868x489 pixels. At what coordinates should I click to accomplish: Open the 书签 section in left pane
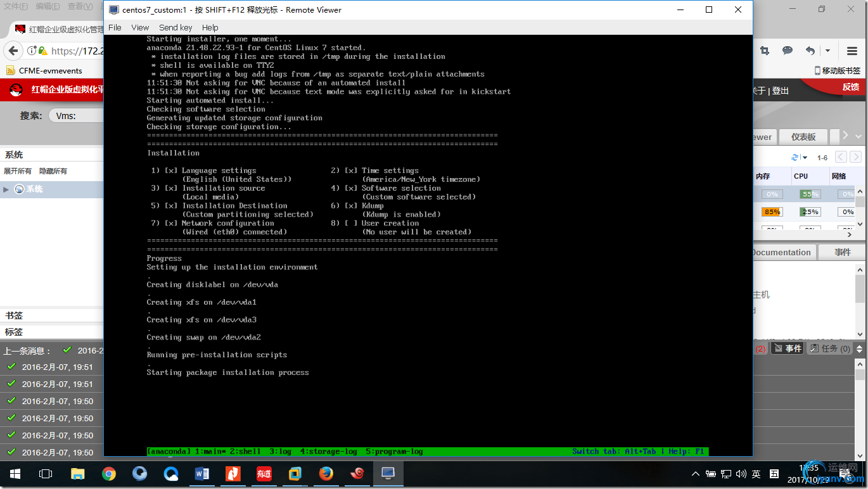[14, 315]
